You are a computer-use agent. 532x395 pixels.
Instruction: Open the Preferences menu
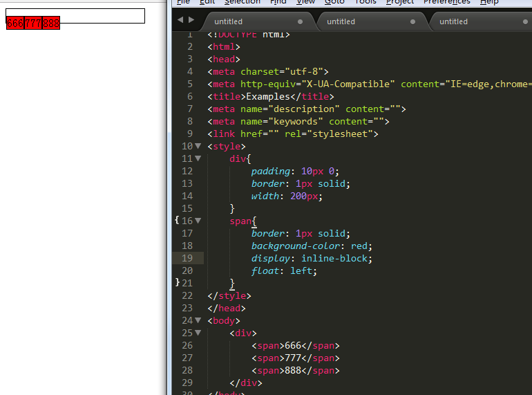coord(446,2)
